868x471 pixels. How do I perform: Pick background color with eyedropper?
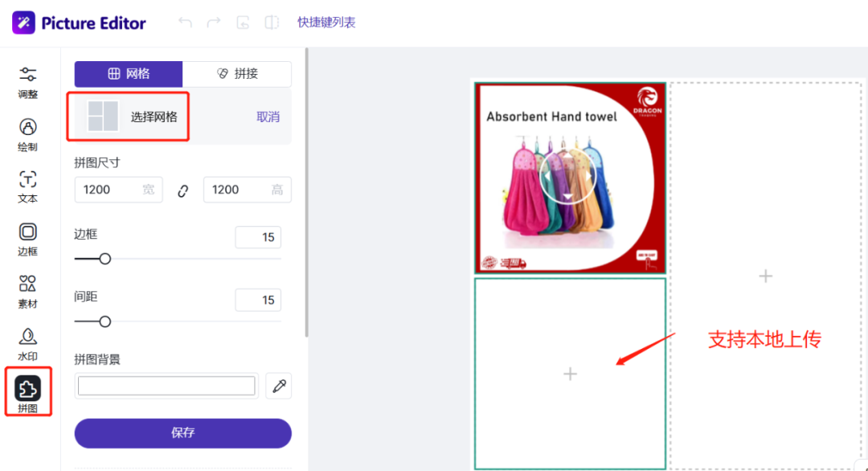pos(280,387)
